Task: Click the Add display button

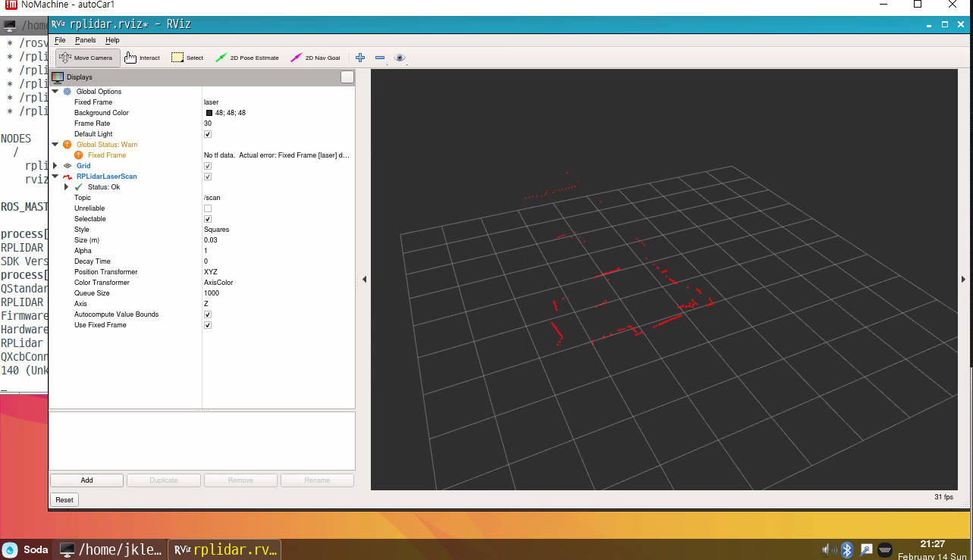Action: click(86, 480)
